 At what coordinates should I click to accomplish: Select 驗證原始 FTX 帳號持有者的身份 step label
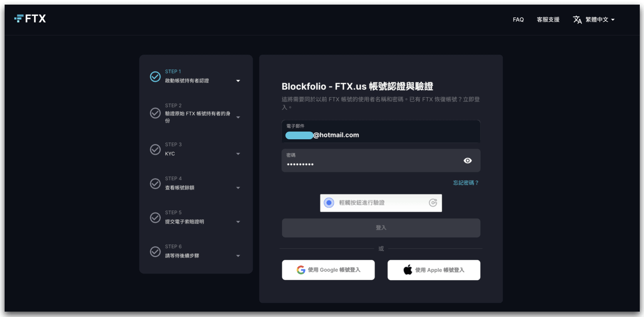tap(198, 117)
